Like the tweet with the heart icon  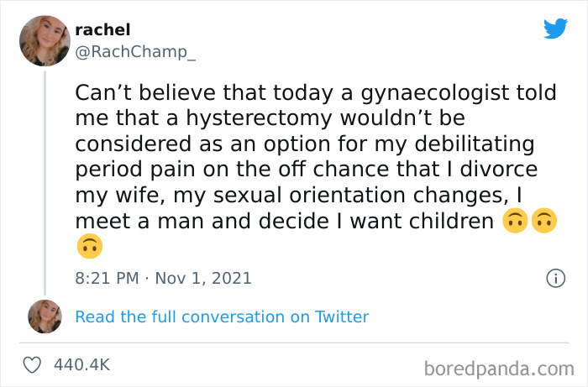point(34,365)
